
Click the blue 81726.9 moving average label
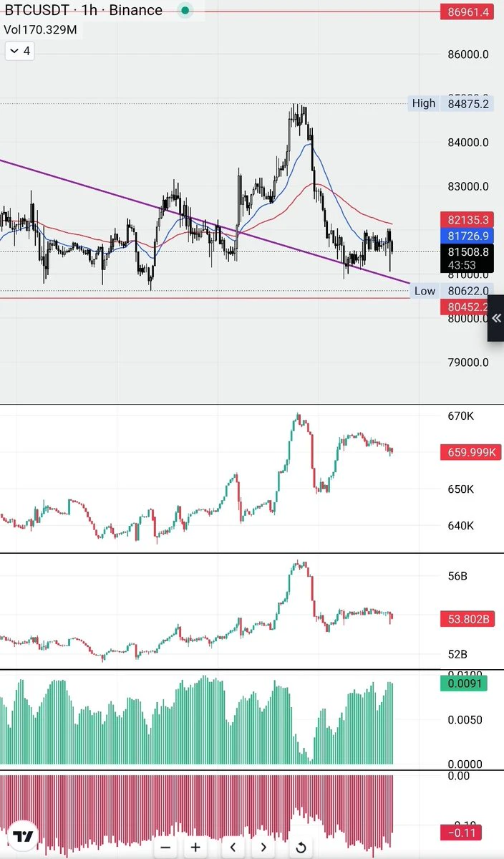(468, 236)
